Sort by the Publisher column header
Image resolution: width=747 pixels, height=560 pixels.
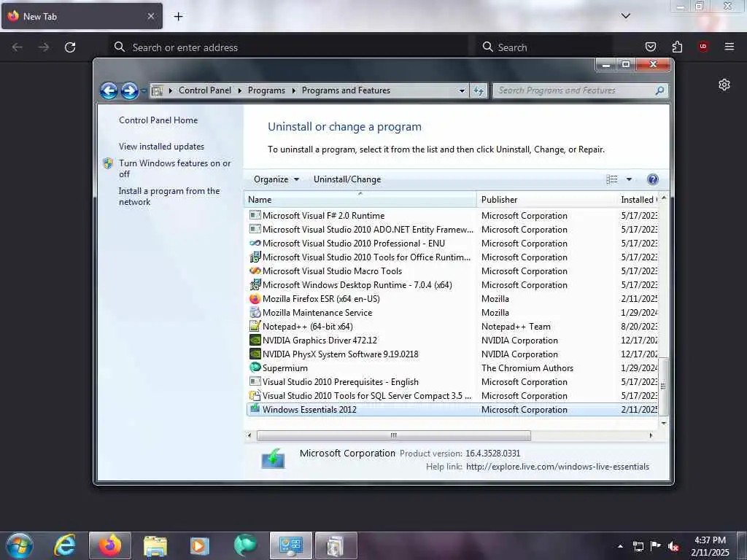[x=546, y=200]
